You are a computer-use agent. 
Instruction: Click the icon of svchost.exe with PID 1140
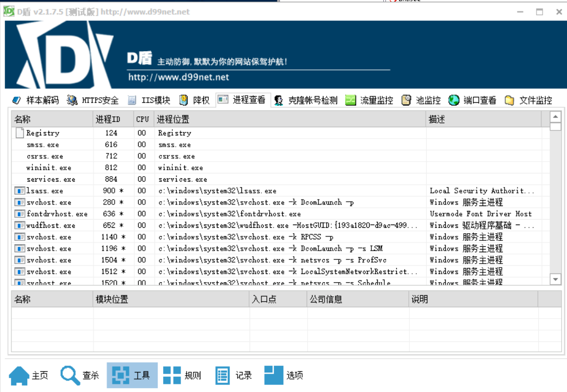click(20, 237)
